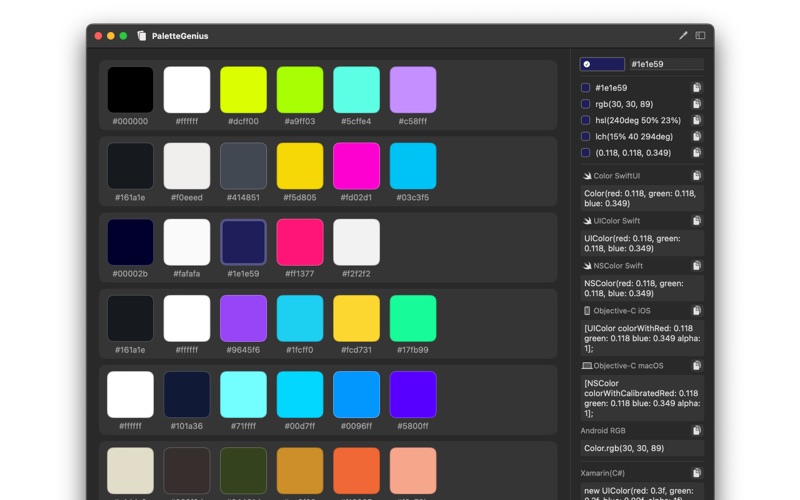Copy the #1e1e59 hex value
The image size is (800, 500).
click(696, 88)
